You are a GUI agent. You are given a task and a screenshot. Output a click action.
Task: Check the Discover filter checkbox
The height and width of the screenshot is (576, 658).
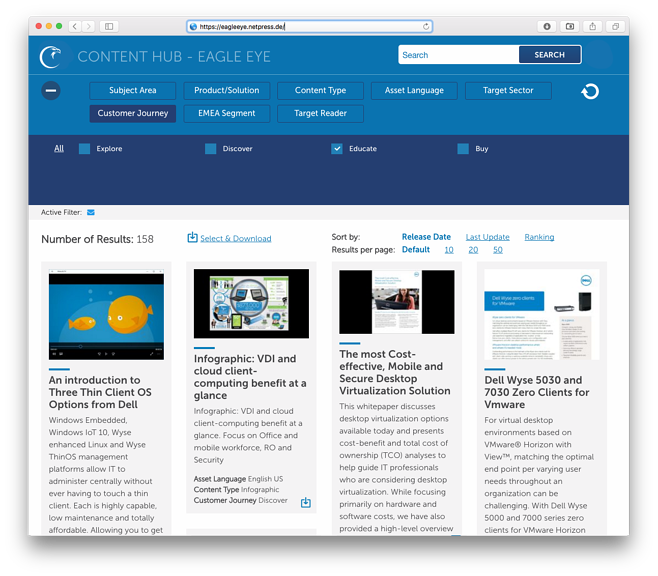pyautogui.click(x=211, y=149)
